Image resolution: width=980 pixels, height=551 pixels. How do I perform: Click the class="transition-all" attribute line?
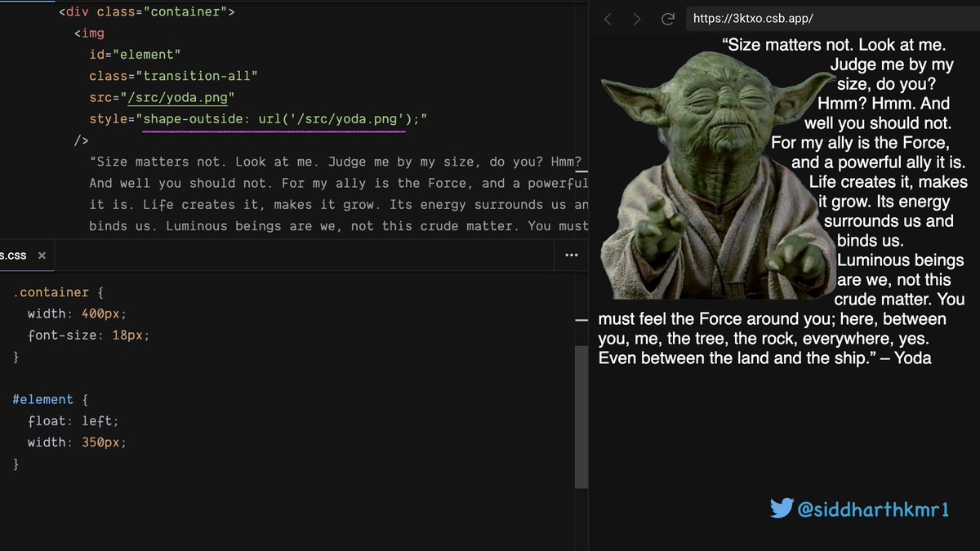(x=173, y=76)
